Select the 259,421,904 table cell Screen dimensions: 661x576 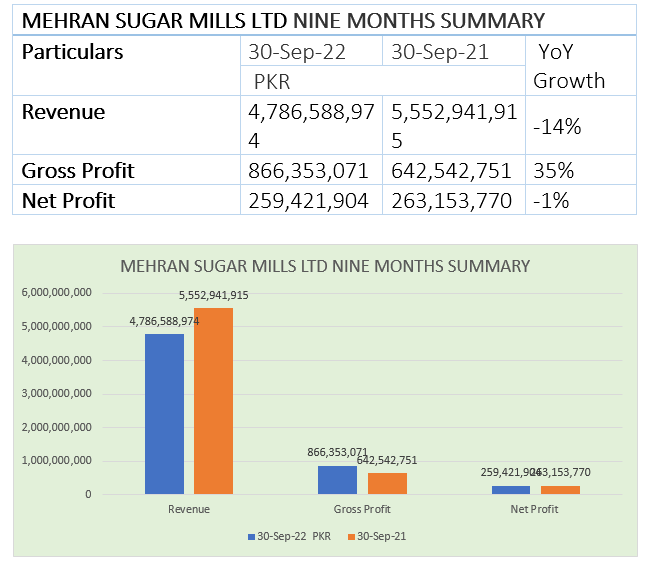coord(311,200)
